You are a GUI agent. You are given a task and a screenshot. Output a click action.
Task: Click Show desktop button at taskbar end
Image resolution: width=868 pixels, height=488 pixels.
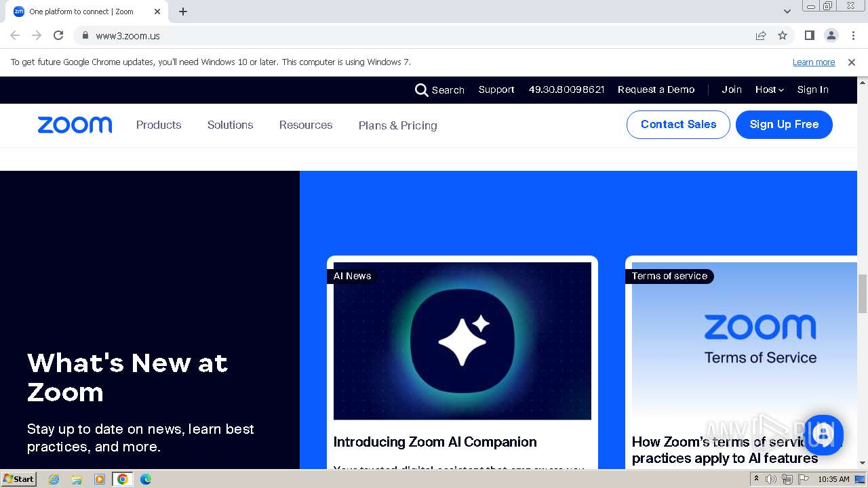pyautogui.click(x=861, y=479)
